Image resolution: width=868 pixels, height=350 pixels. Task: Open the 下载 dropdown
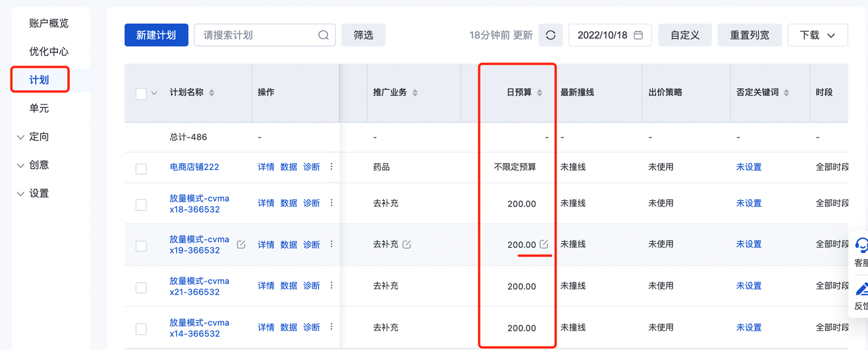coord(818,35)
